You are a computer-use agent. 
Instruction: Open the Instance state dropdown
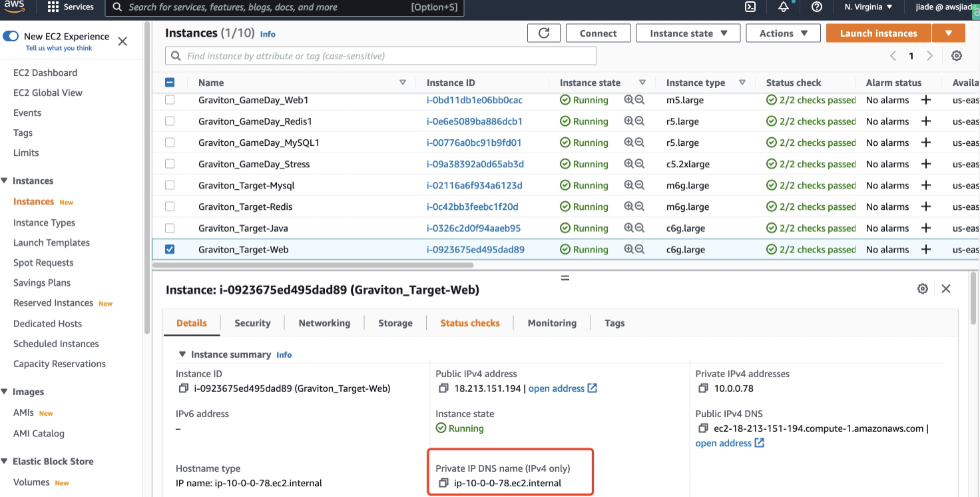pos(688,33)
